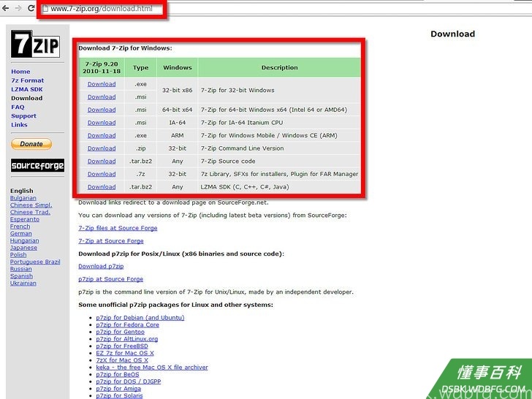The height and width of the screenshot is (399, 532).
Task: Open p7zip for DOS / DJGPP link
Action: click(x=129, y=381)
